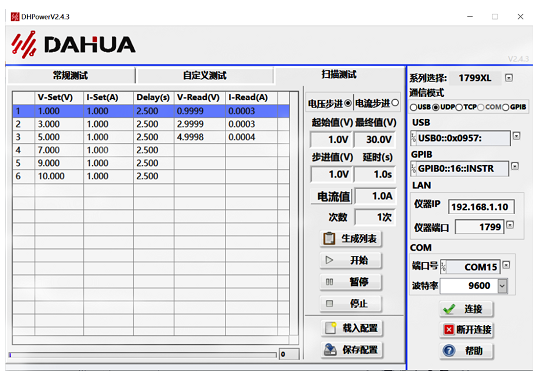
Task: Choose USB communication mode radio button
Action: 413,107
